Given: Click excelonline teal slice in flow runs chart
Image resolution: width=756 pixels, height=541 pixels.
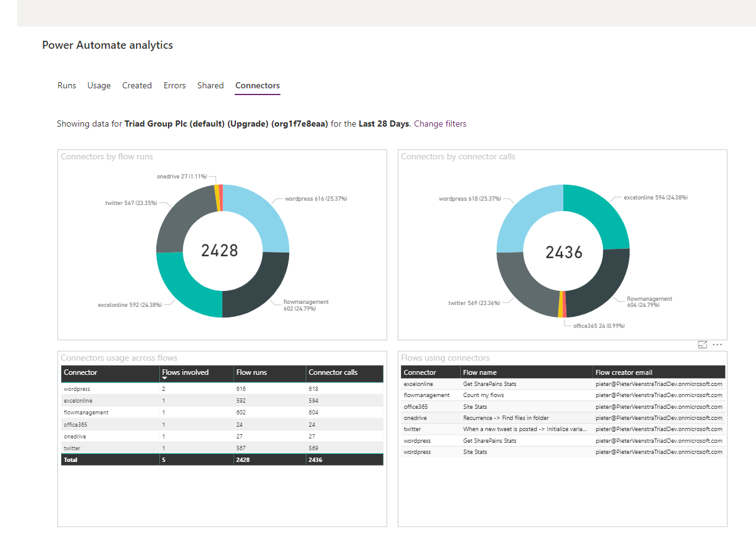Looking at the screenshot, I should [x=184, y=287].
